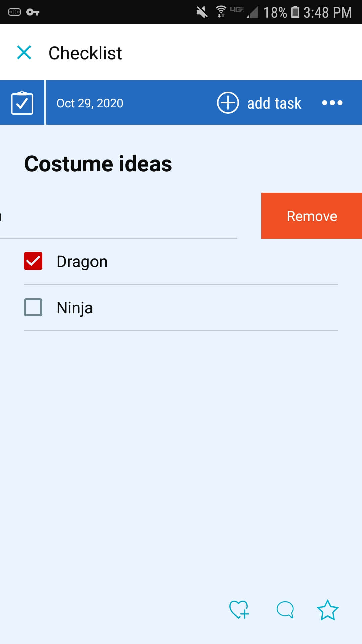Tap the Checklist header title
Screen dimensions: 362x644
click(85, 53)
